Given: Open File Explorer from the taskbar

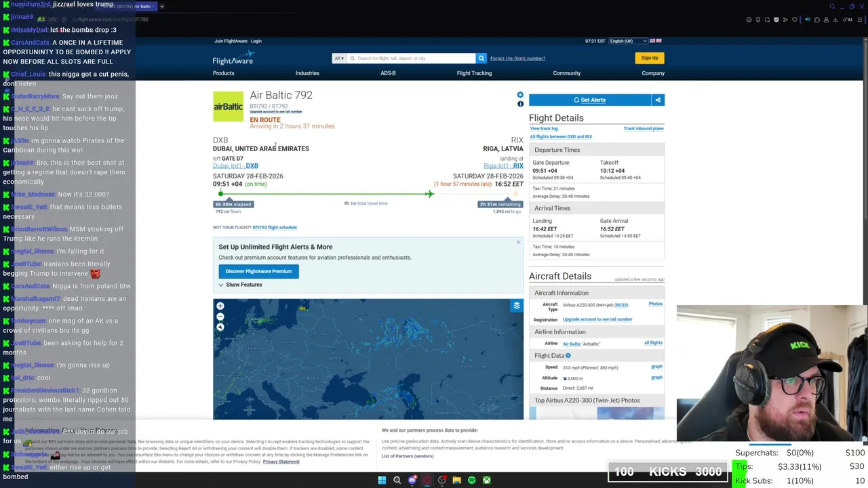Looking at the screenshot, I should [456, 480].
